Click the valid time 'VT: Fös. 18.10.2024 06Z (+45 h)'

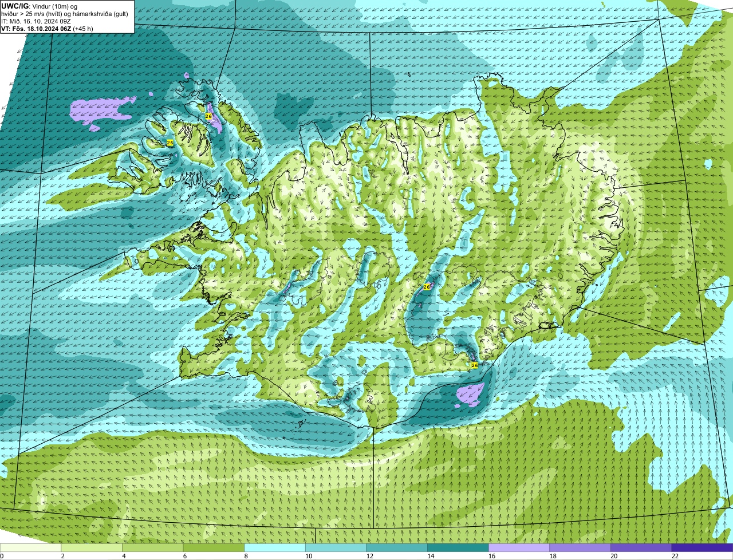pyautogui.click(x=47, y=29)
